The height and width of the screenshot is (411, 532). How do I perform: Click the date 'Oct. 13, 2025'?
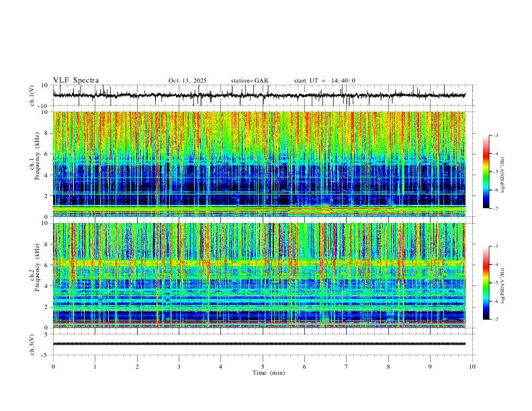tap(187, 81)
